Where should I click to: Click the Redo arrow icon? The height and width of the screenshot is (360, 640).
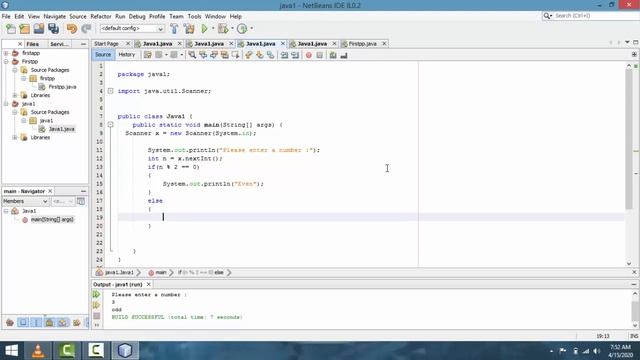[x=86, y=29]
